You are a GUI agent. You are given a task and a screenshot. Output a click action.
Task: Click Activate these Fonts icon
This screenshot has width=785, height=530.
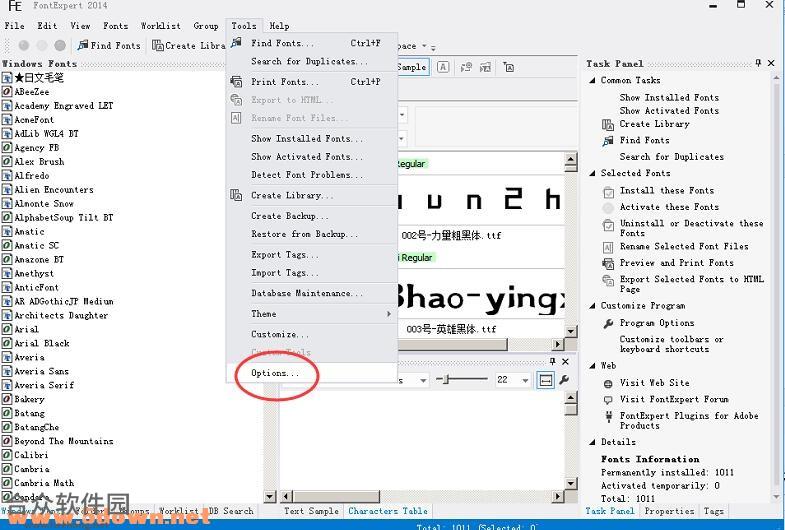608,208
